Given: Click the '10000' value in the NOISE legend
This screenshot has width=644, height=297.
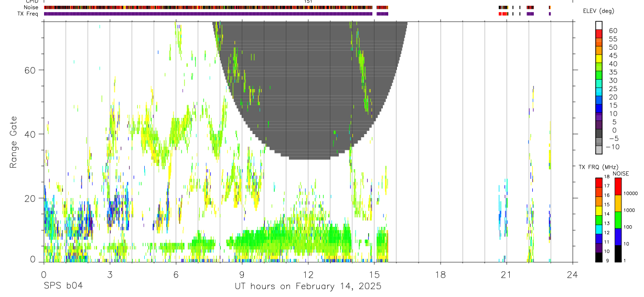Looking at the screenshot, I should click(630, 193).
